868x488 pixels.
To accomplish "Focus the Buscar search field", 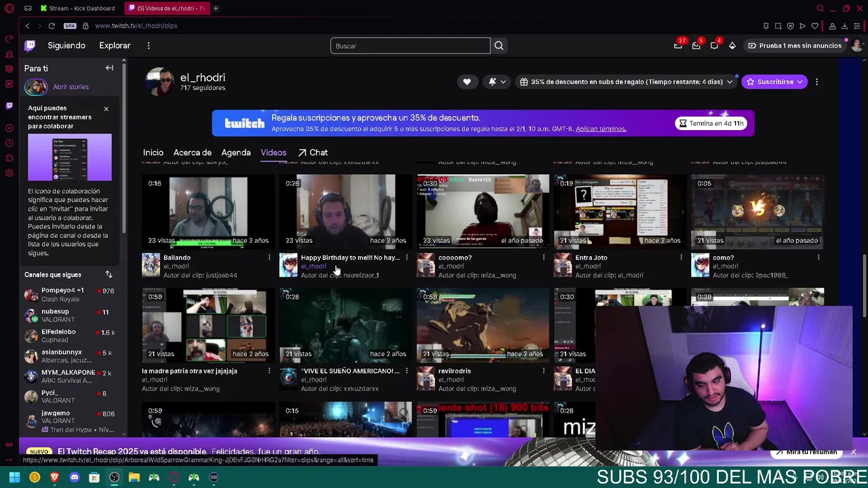I will coord(410,45).
